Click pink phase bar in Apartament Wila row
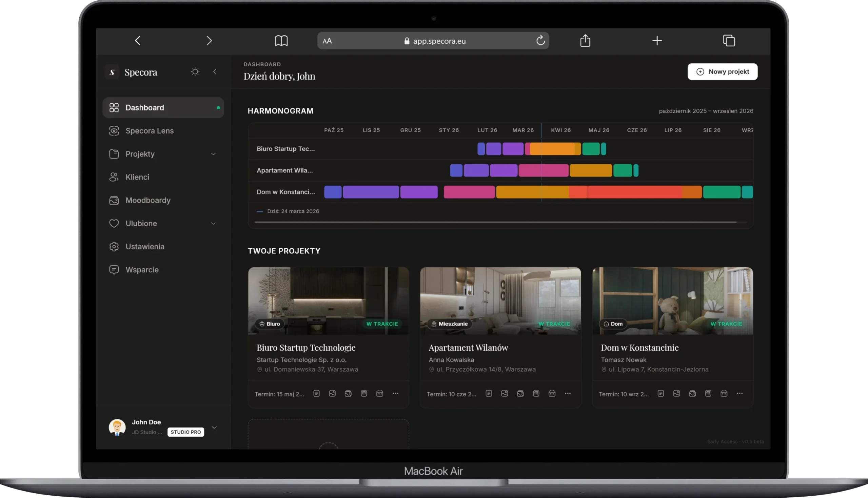The width and height of the screenshot is (868, 498). (544, 170)
